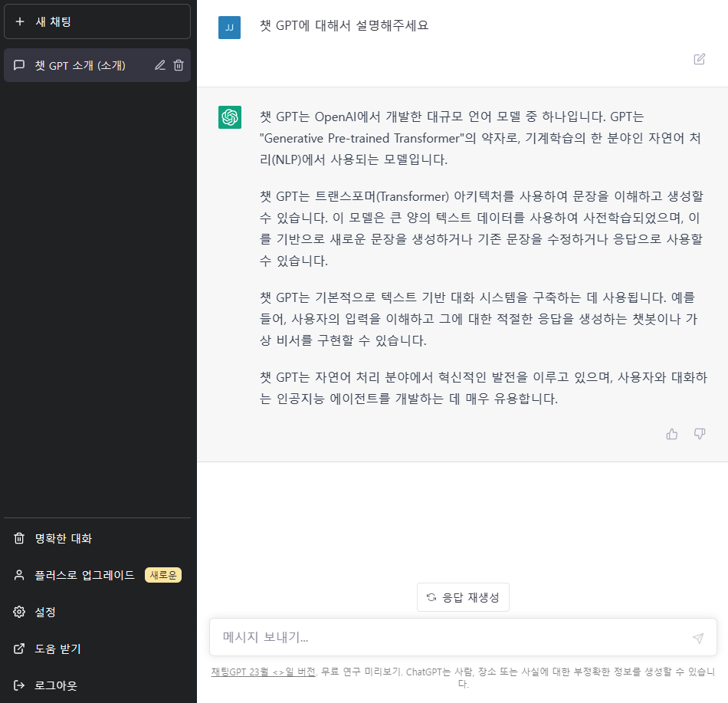Rename conversation using the pencil icon
728x703 pixels.
coord(160,65)
